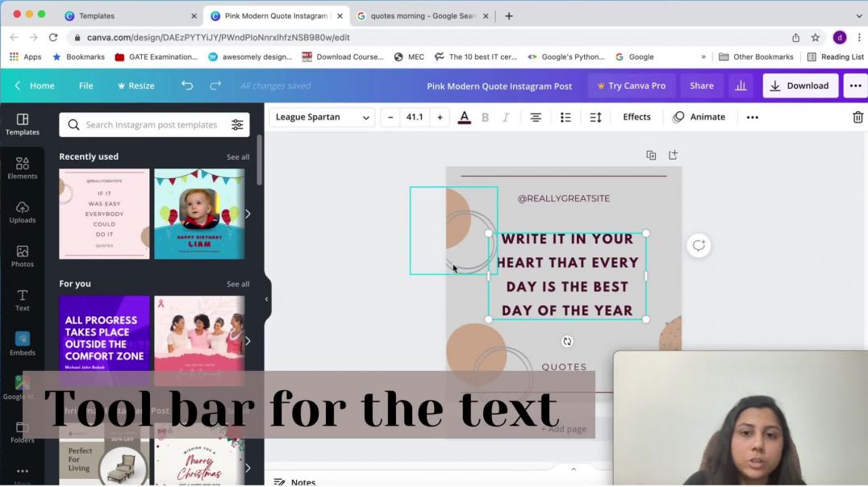868x487 pixels.
Task: Show more Recently used templates arrow
Action: coord(248,214)
